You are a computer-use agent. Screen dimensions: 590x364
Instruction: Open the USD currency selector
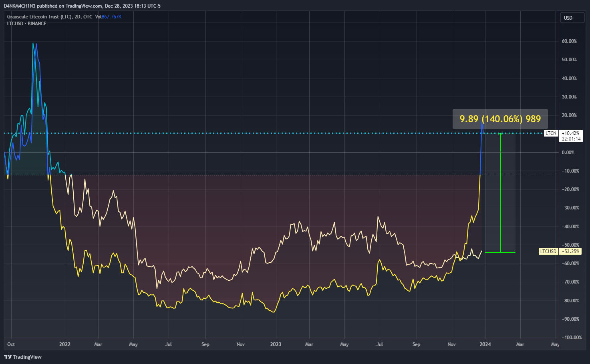click(x=572, y=18)
